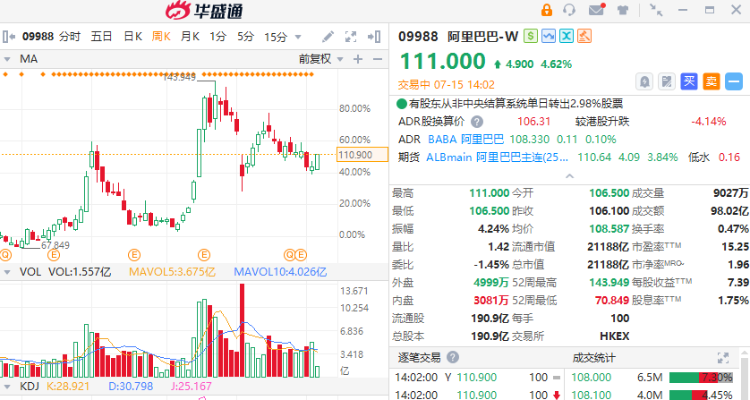Click the right panel vertical scrollbar
This screenshot has width=750, height=400.
(745, 374)
